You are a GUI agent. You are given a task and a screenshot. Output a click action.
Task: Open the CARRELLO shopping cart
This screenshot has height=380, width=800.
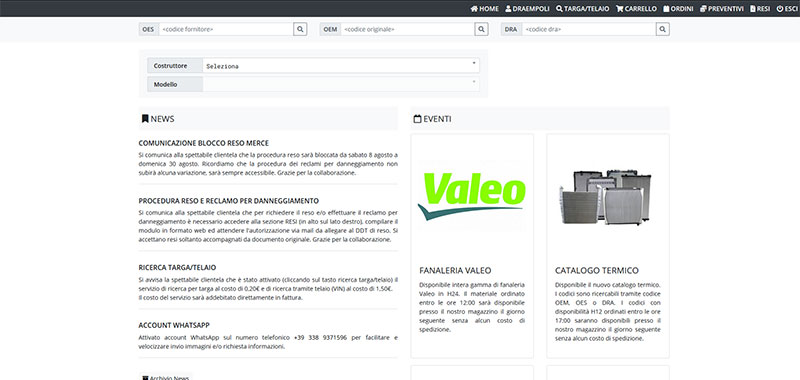click(x=636, y=9)
